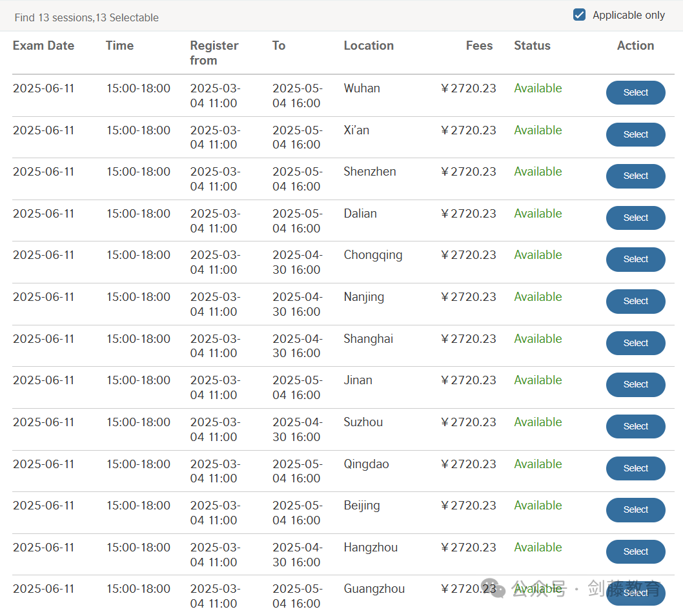Click the ¥2720.23 fee in Shanghai row
This screenshot has height=616, width=683.
click(468, 339)
